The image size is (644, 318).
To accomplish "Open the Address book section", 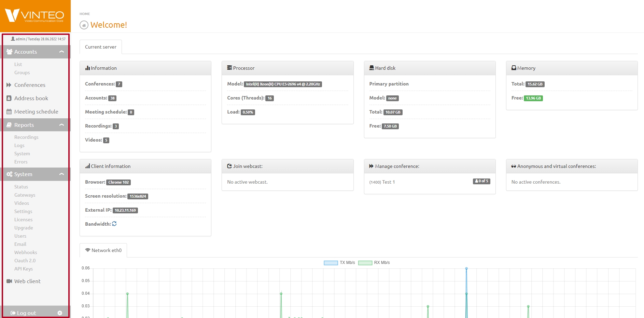I will coord(31,98).
